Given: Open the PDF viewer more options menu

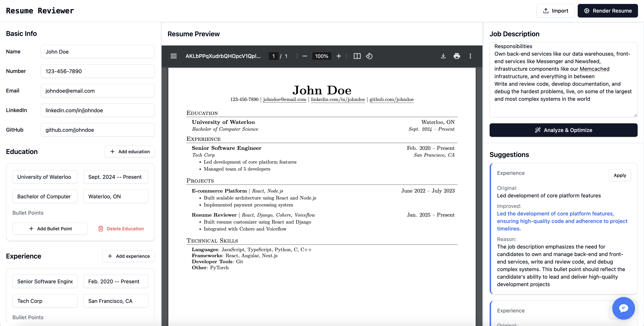Looking at the screenshot, I should coord(470,56).
